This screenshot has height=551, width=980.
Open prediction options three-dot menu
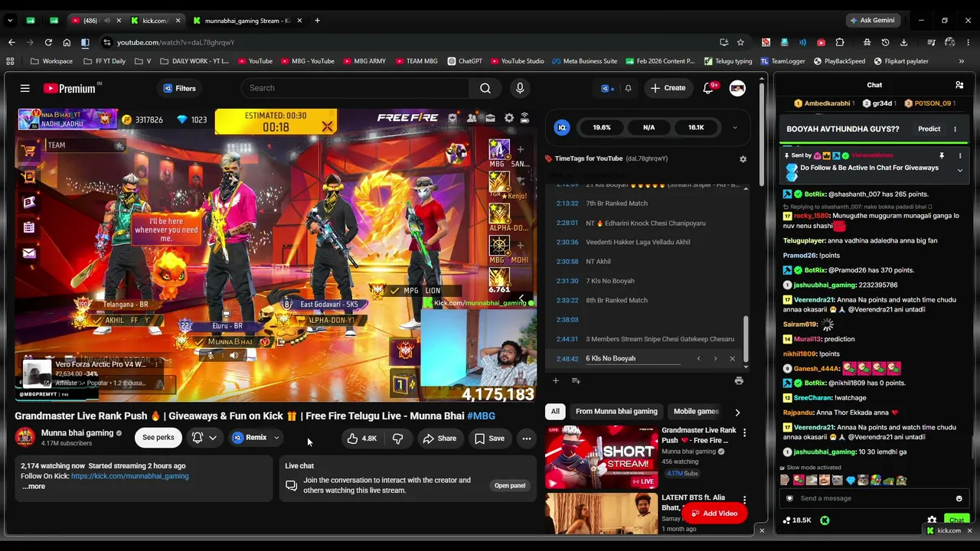[x=955, y=129]
